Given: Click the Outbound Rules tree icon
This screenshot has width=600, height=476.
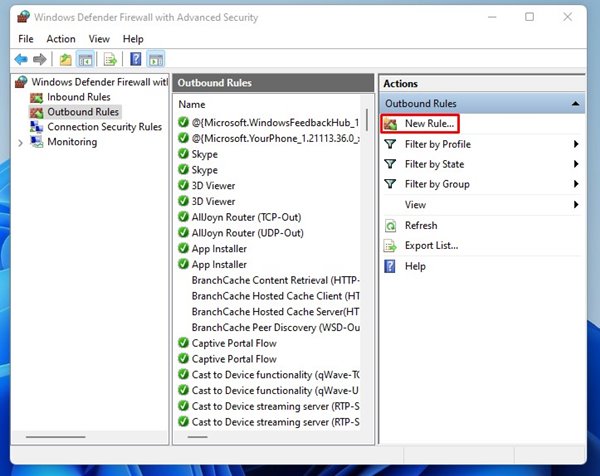Looking at the screenshot, I should coord(37,112).
